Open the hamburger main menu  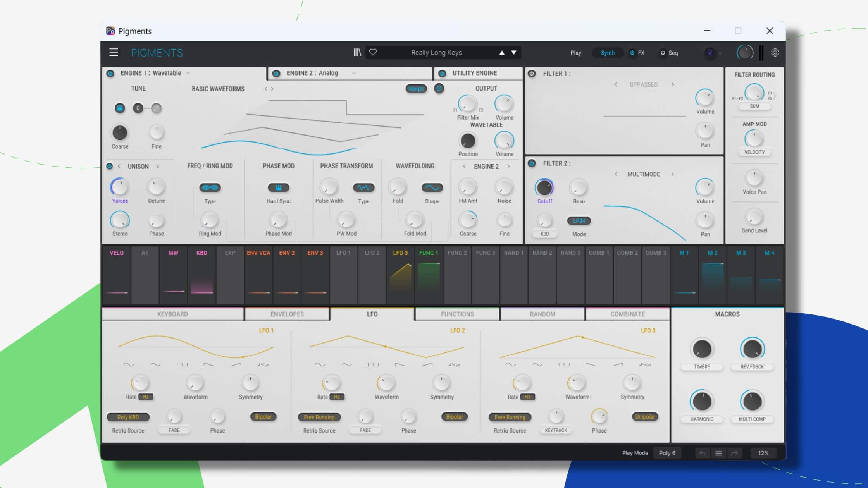pyautogui.click(x=114, y=52)
